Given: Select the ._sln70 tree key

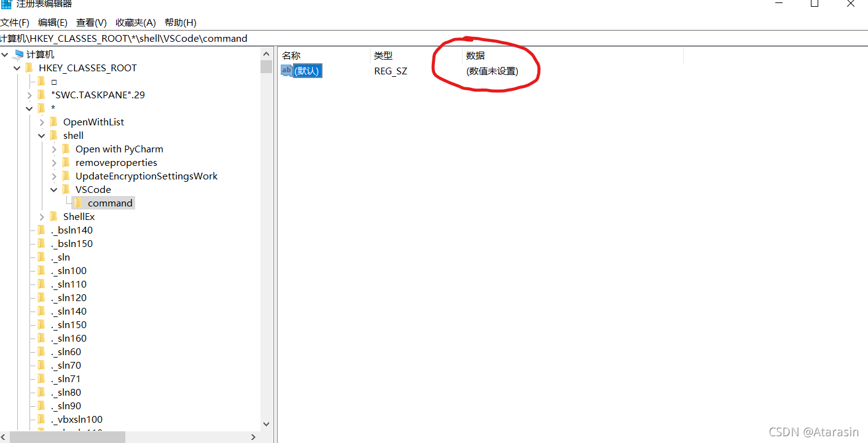Looking at the screenshot, I should pyautogui.click(x=66, y=366).
